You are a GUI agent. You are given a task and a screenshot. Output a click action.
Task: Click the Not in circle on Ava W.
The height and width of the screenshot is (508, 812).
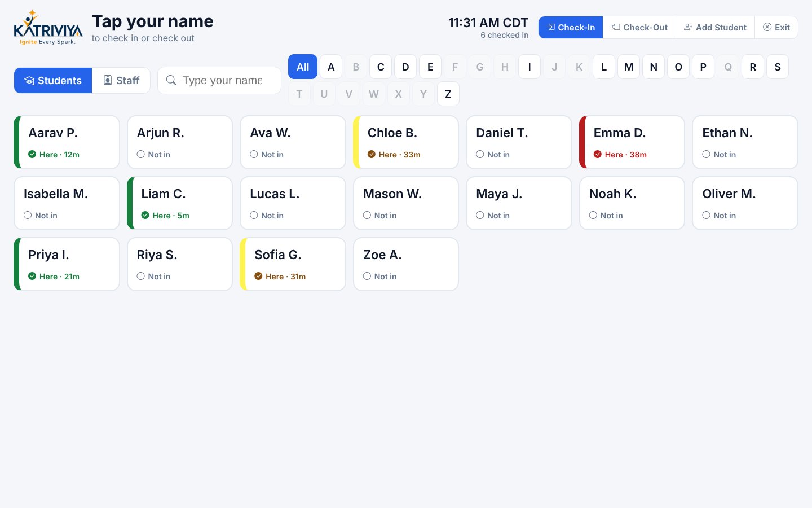coord(254,154)
